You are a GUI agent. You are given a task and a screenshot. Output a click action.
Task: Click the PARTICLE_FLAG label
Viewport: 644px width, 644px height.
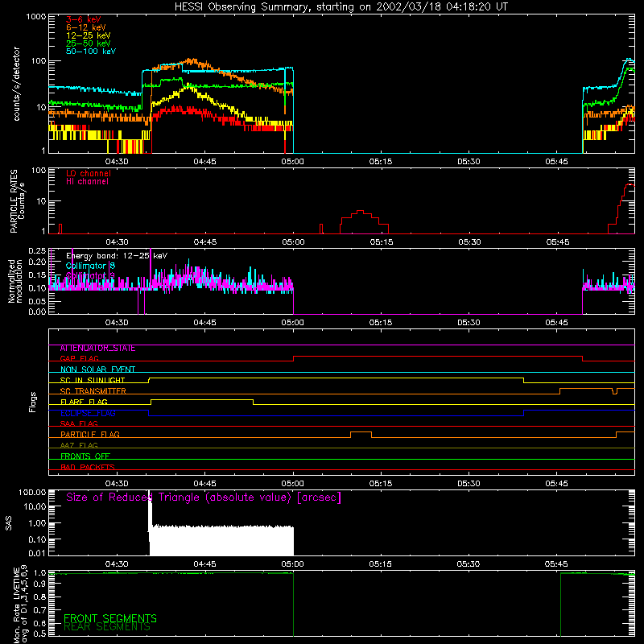[90, 435]
